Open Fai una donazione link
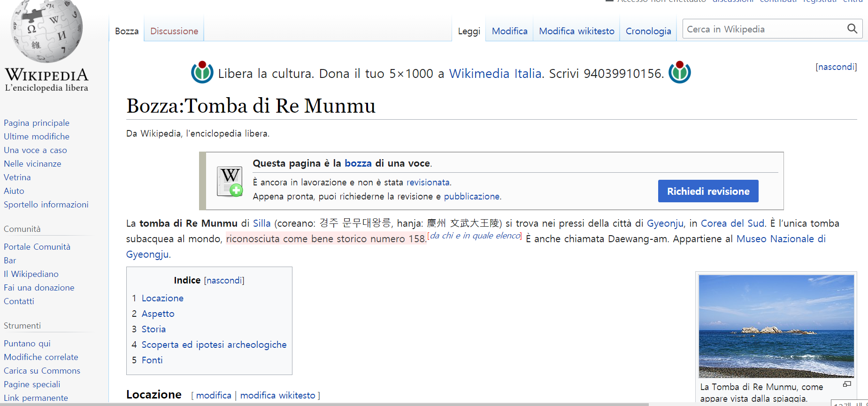868x406 pixels. [x=39, y=288]
